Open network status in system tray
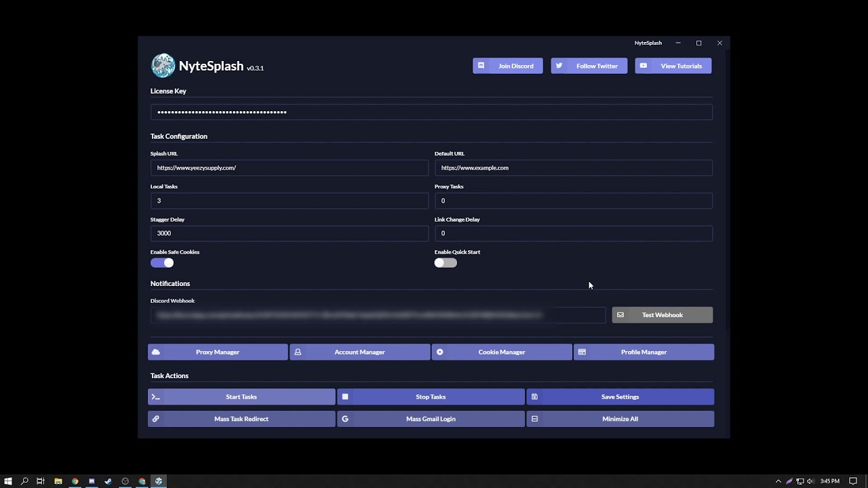868x488 pixels. point(800,481)
